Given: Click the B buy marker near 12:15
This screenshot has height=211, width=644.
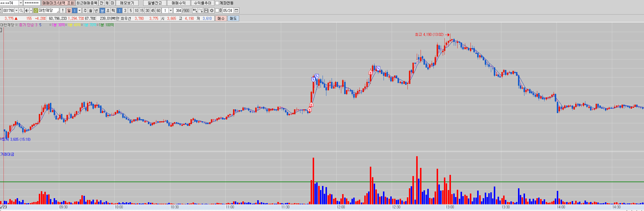Looking at the screenshot, I should coord(370,73).
